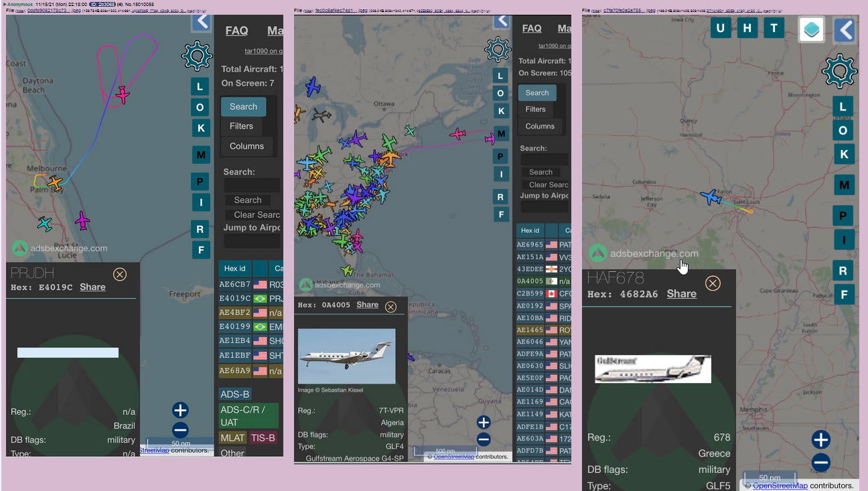
Task: Click adsbexchange.com logo on right map
Action: (644, 253)
